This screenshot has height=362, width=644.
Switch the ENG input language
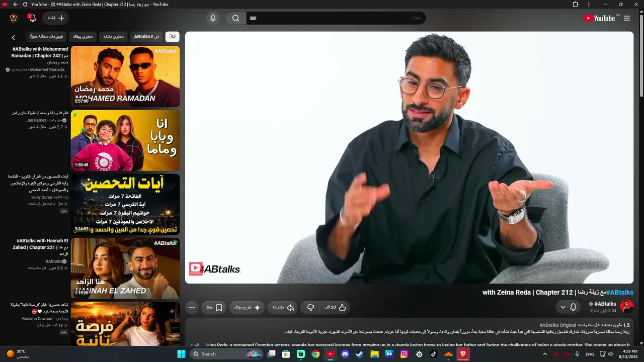tap(590, 354)
